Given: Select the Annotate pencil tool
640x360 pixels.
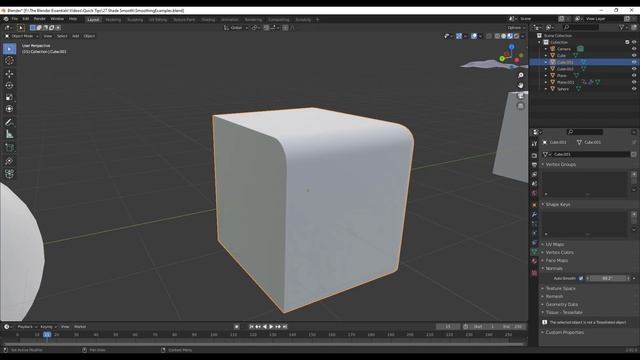Looking at the screenshot, I should click(9, 122).
